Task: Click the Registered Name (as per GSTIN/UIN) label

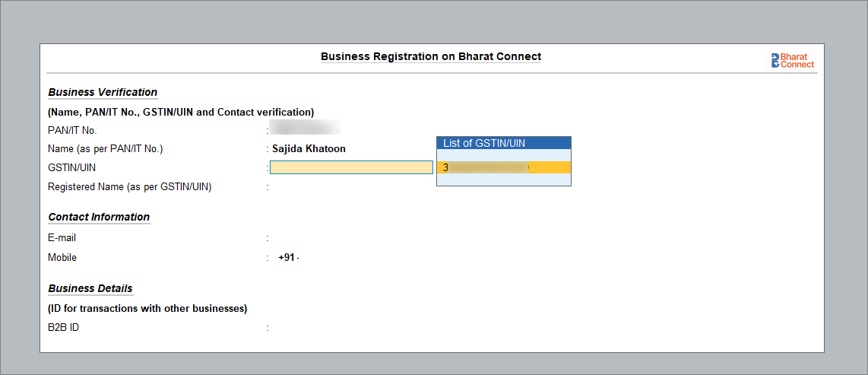Action: (129, 187)
